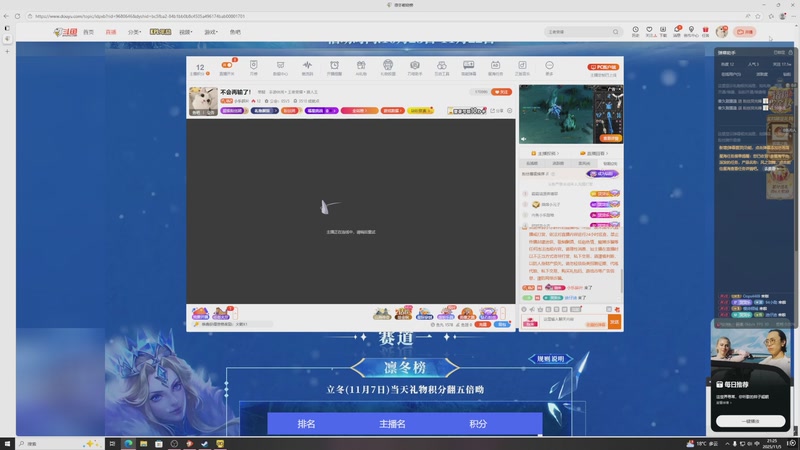This screenshot has height=450, width=800.
Task: Open the monitor danmaku tool icon
Action: point(468,65)
